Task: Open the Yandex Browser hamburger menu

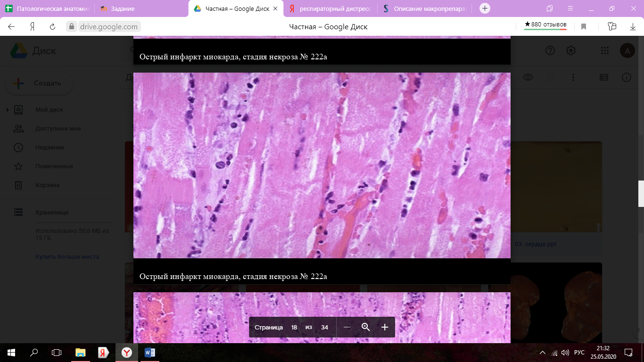Action: [570, 8]
